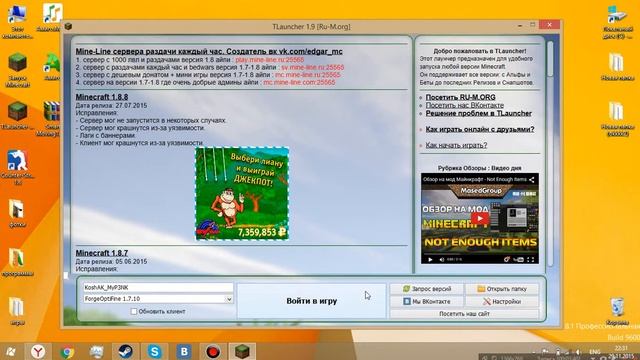The image size is (640, 360).
Task: Click the video fullscreen icon
Action: click(x=530, y=260)
